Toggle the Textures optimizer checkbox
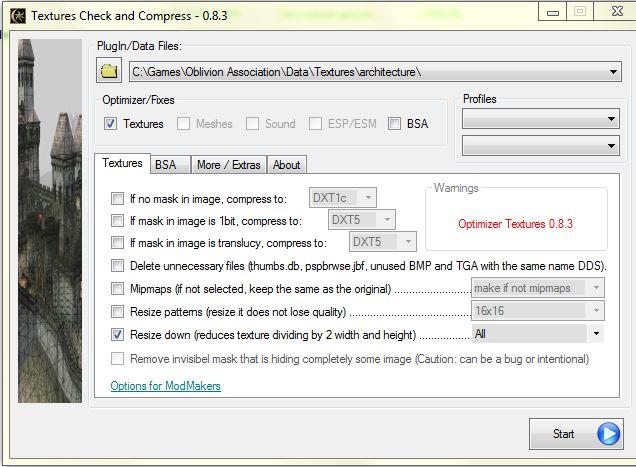The width and height of the screenshot is (636, 467). click(x=111, y=124)
